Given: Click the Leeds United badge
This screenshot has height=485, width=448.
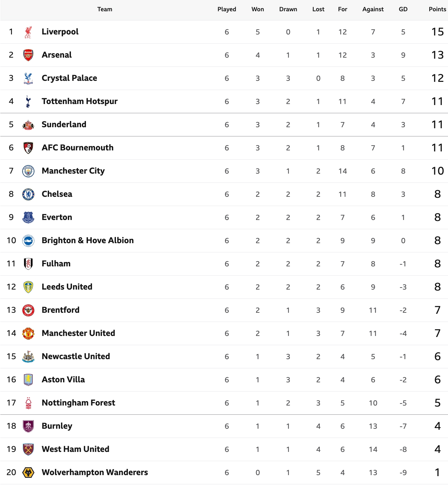Looking at the screenshot, I should [28, 287].
